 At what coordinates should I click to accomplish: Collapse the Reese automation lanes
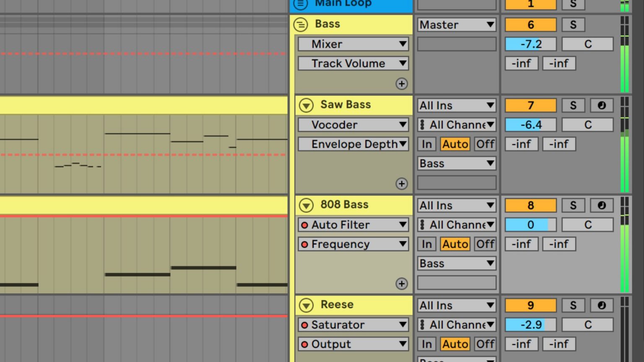coord(306,305)
